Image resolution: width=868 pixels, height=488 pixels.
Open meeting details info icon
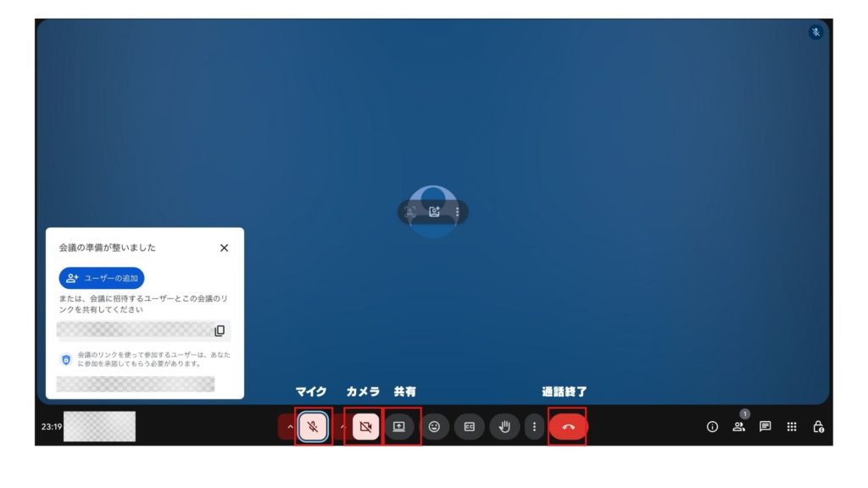click(712, 427)
